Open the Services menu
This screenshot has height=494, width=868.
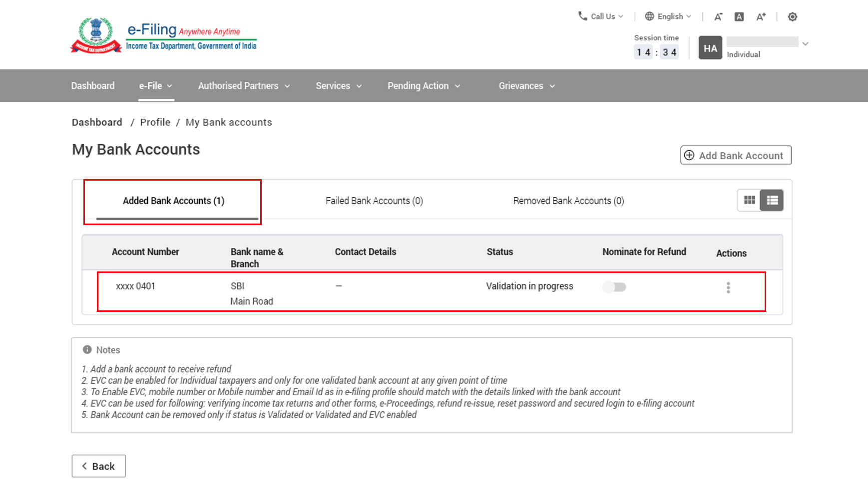tap(339, 86)
